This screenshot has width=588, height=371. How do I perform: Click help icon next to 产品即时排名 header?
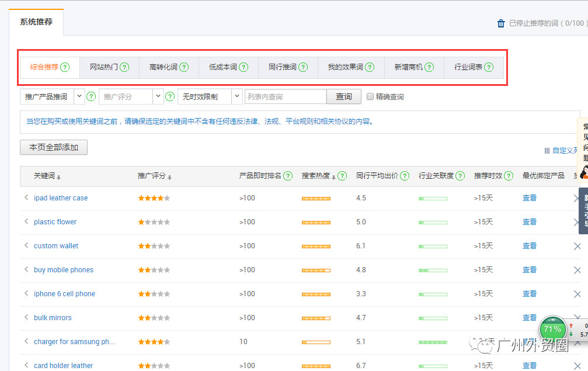pyautogui.click(x=288, y=176)
